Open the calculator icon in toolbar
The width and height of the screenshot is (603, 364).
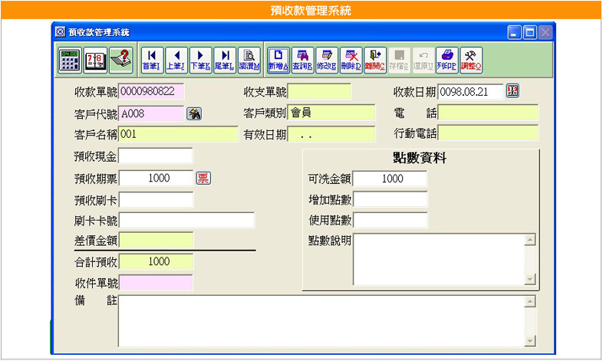70,60
